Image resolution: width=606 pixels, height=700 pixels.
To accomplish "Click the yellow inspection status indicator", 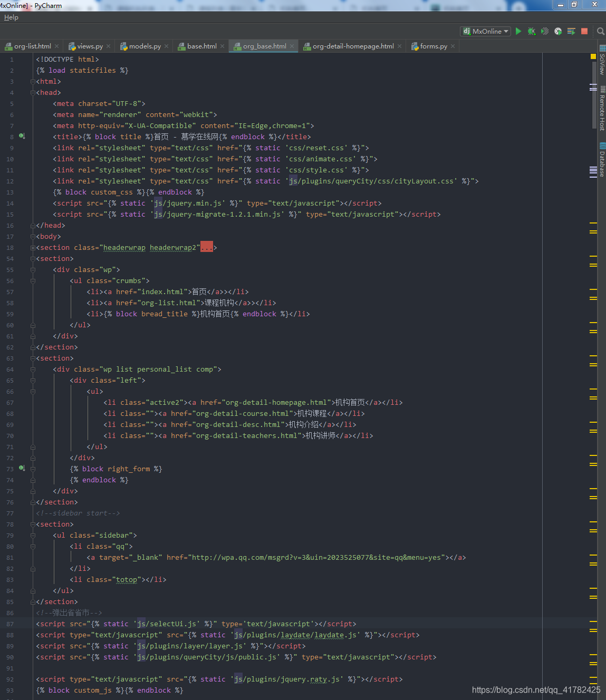I will [593, 56].
